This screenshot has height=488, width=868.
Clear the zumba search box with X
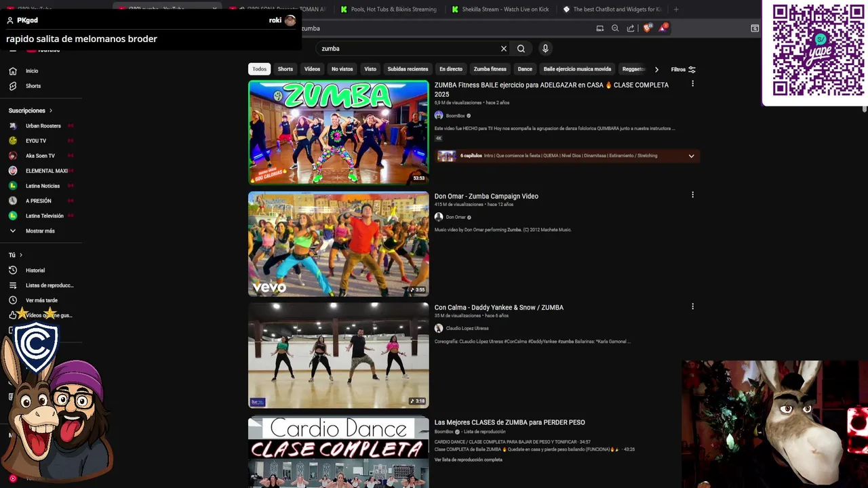504,49
